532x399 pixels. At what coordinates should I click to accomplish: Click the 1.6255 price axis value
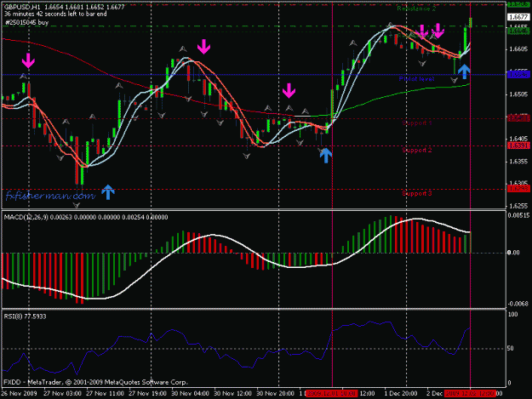click(518, 206)
